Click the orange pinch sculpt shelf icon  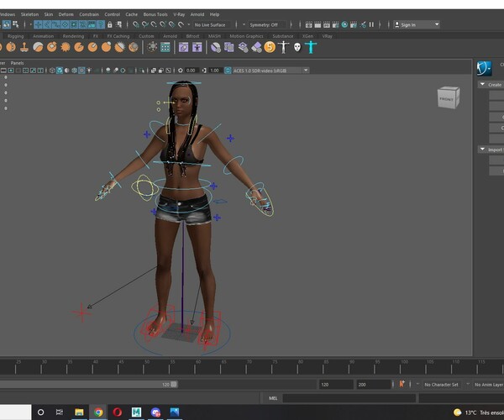pos(79,47)
